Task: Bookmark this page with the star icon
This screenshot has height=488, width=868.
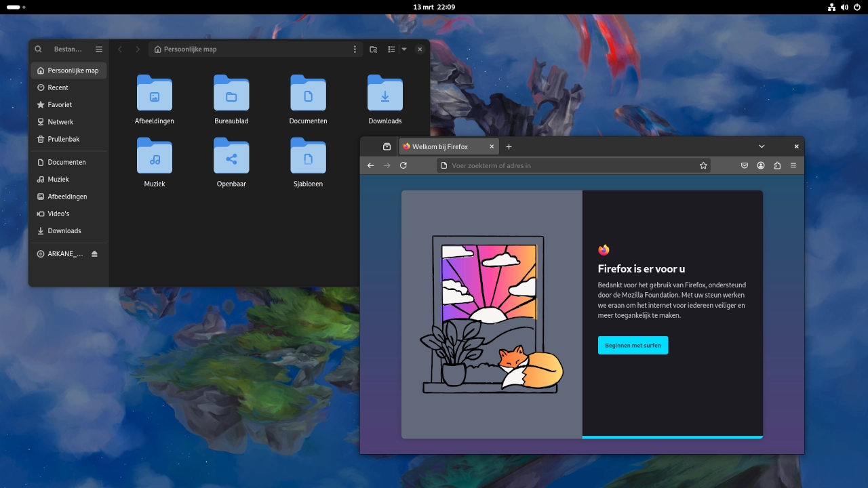Action: coord(703,165)
